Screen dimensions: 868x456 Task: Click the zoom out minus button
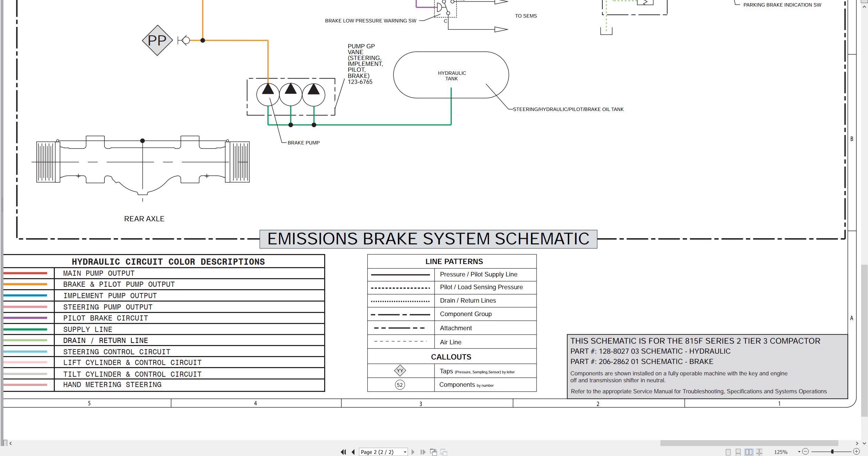click(806, 452)
